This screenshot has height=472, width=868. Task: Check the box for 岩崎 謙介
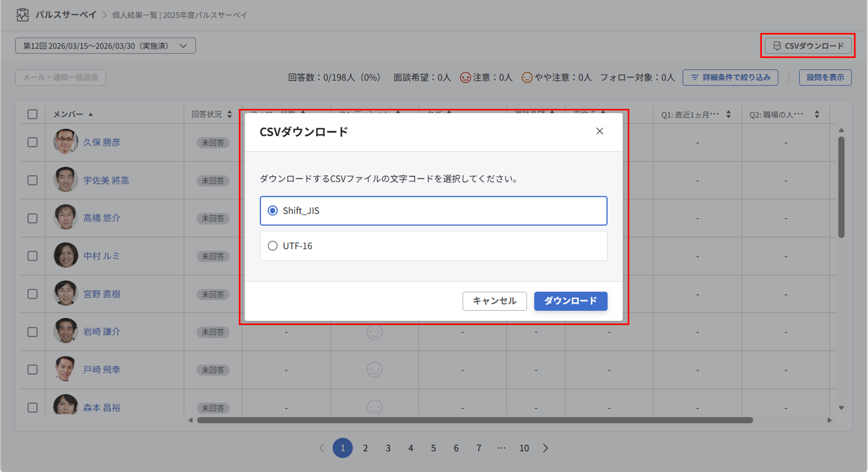(32, 332)
